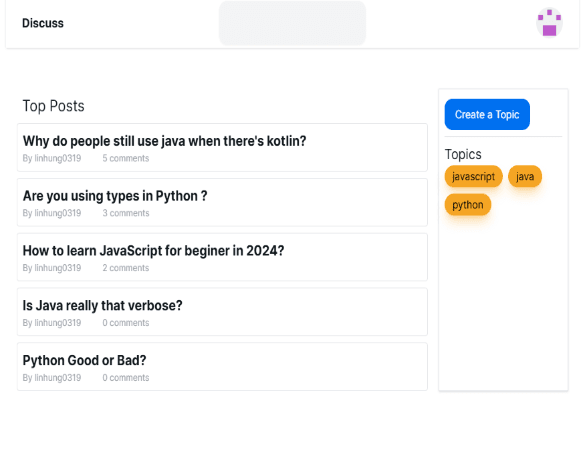Screen dimensions: 585x460
Task: Open 'Are you using types in Python ?' post
Action: click(115, 196)
